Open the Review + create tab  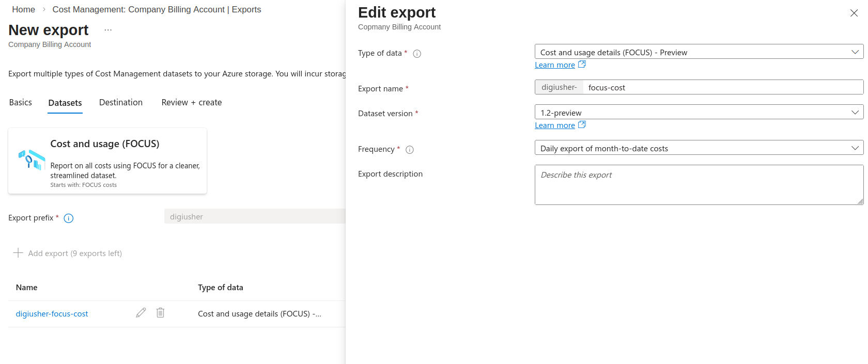tap(192, 103)
